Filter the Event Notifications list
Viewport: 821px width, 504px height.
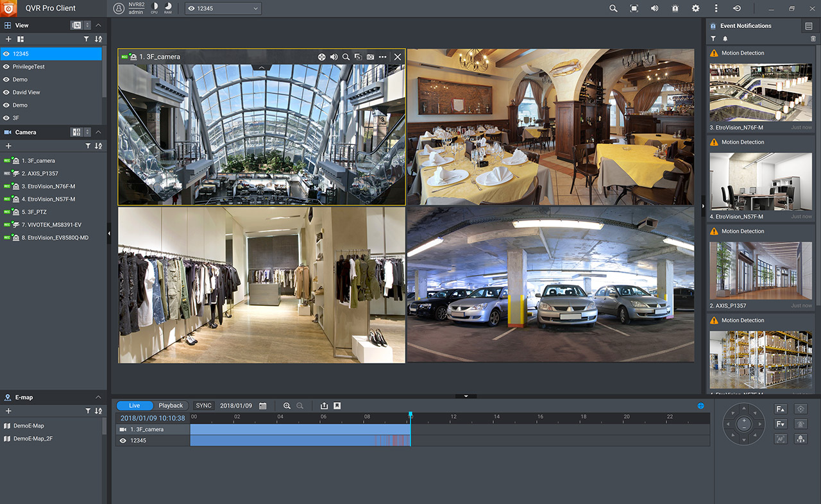click(713, 39)
